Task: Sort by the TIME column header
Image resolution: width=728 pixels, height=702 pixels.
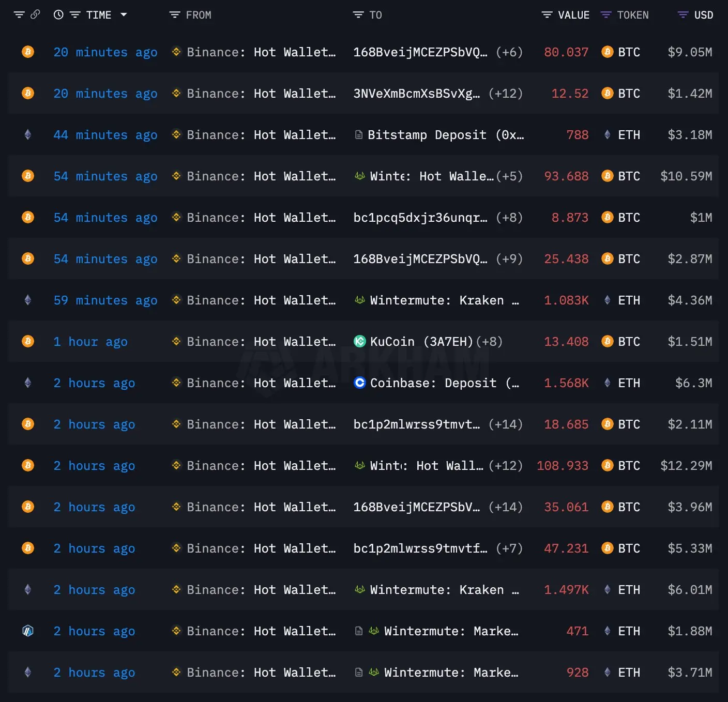Action: [x=99, y=15]
